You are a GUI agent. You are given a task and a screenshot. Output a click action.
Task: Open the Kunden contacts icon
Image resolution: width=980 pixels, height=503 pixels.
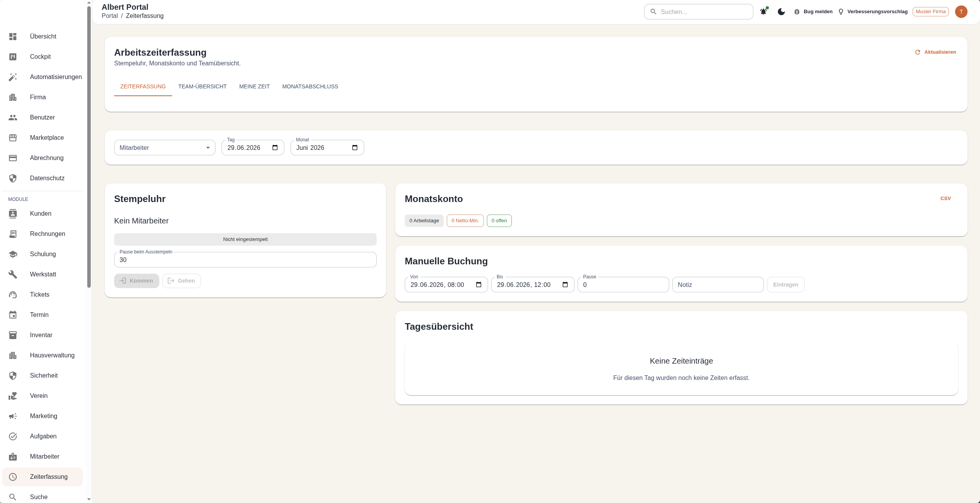(x=13, y=214)
